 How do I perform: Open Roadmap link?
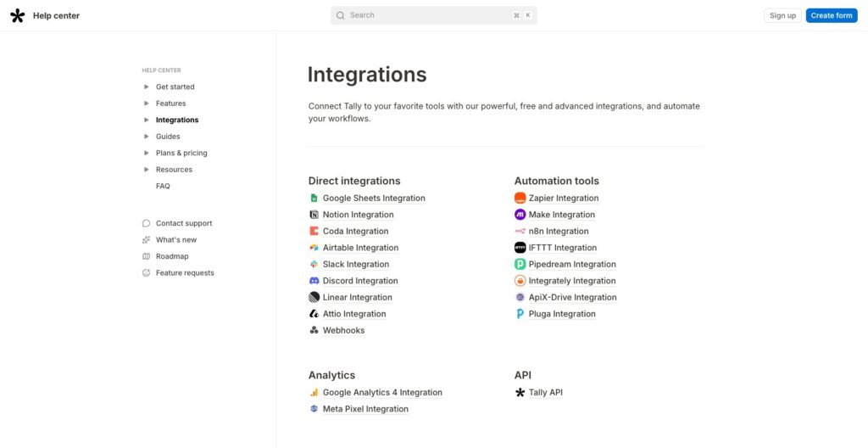(x=172, y=256)
